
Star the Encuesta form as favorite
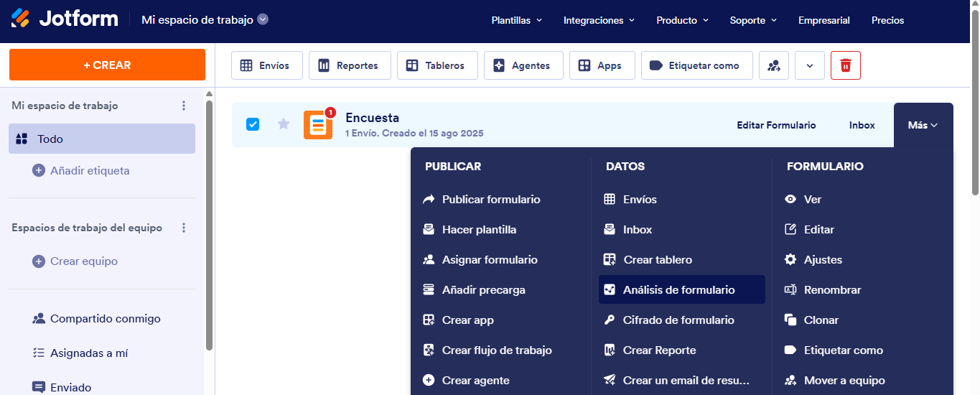pyautogui.click(x=284, y=124)
